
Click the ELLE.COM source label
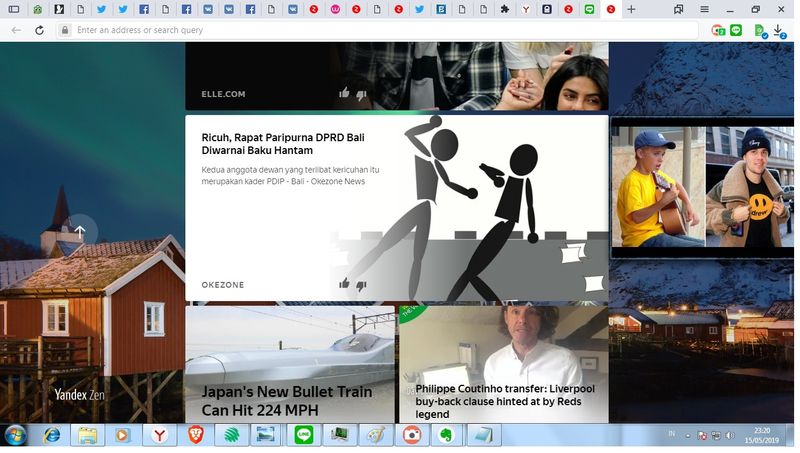pos(223,94)
